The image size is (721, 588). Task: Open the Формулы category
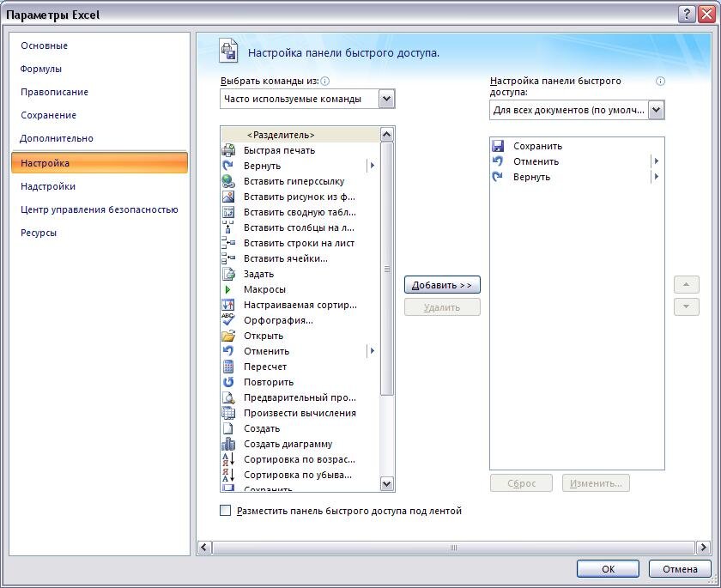[x=41, y=69]
